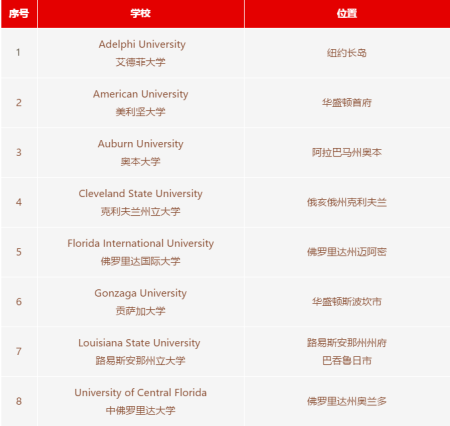The height and width of the screenshot is (426, 450).
Task: Click location 华盛顿首府 cell
Action: [347, 103]
